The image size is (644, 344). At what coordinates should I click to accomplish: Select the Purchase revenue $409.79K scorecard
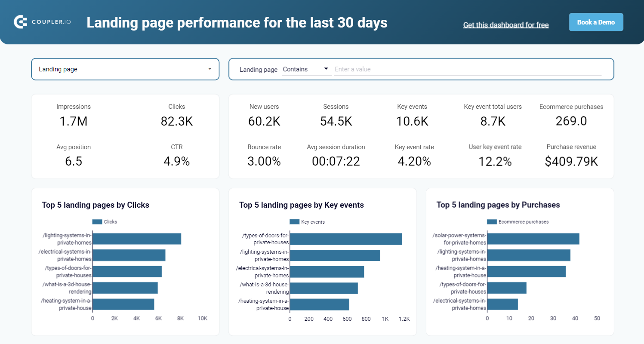click(571, 155)
